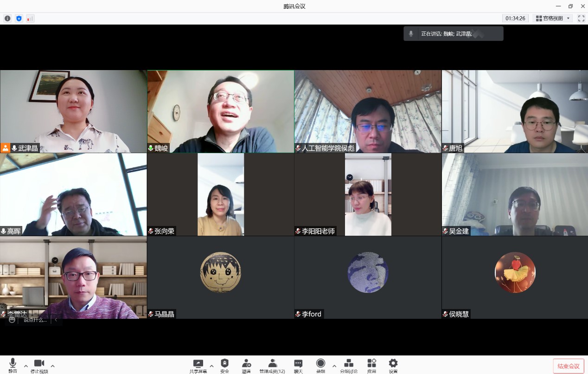
Task: Open manage members (管理成员) panel
Action: click(x=272, y=365)
